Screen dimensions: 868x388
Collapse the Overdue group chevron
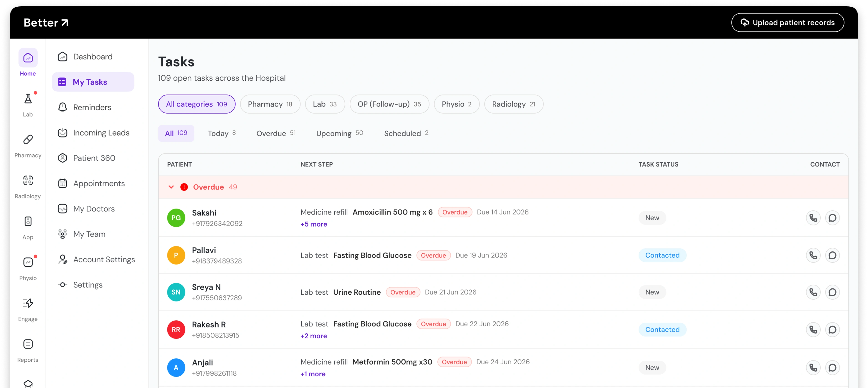[x=171, y=187]
